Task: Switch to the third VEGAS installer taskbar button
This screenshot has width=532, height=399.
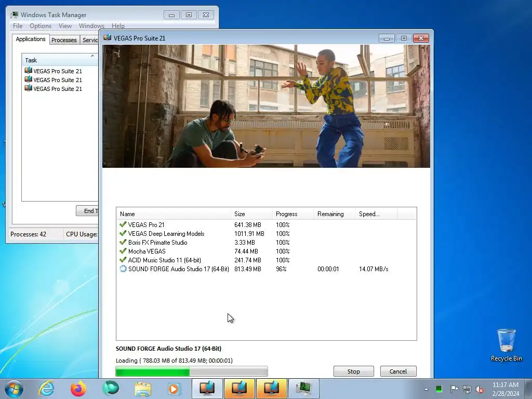Action: pos(271,389)
